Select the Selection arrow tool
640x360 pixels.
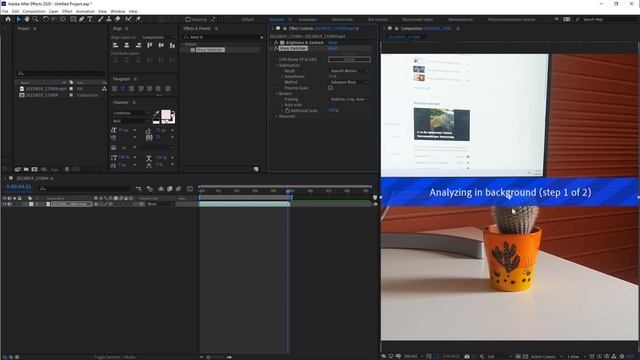pos(18,19)
